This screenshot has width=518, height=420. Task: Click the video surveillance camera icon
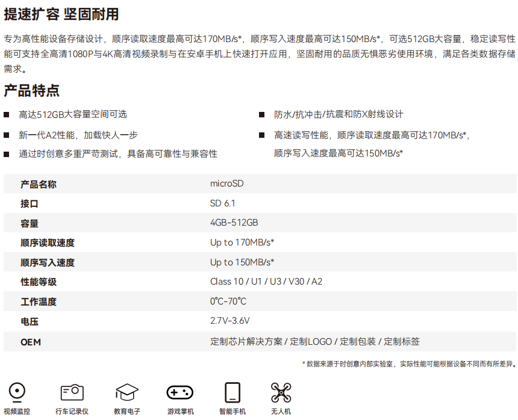(17, 393)
